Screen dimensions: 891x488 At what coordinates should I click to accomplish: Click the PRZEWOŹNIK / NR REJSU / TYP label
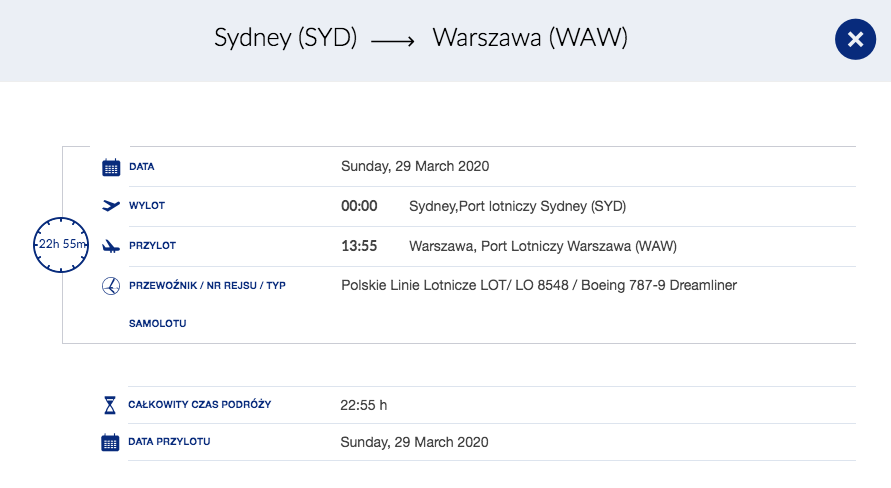pos(207,285)
